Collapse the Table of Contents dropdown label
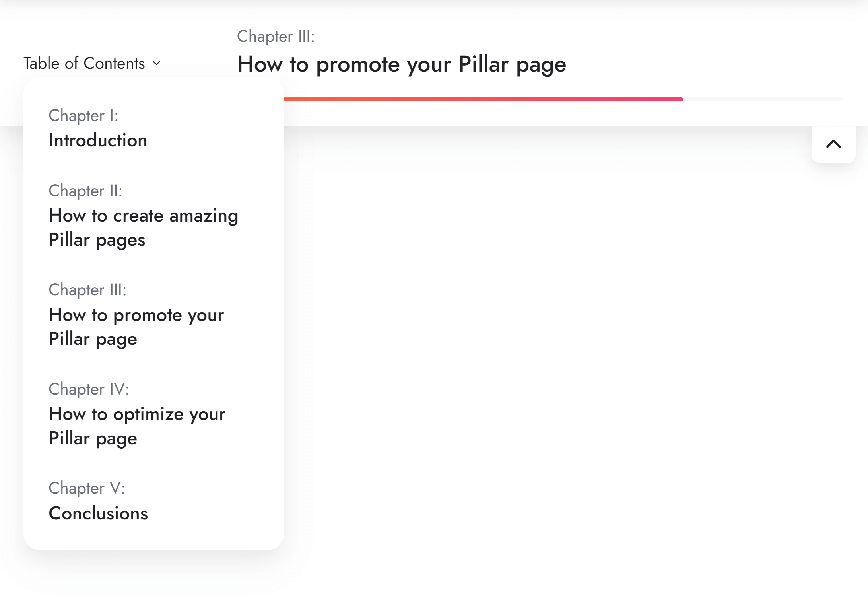The width and height of the screenshot is (868, 605). tap(84, 63)
